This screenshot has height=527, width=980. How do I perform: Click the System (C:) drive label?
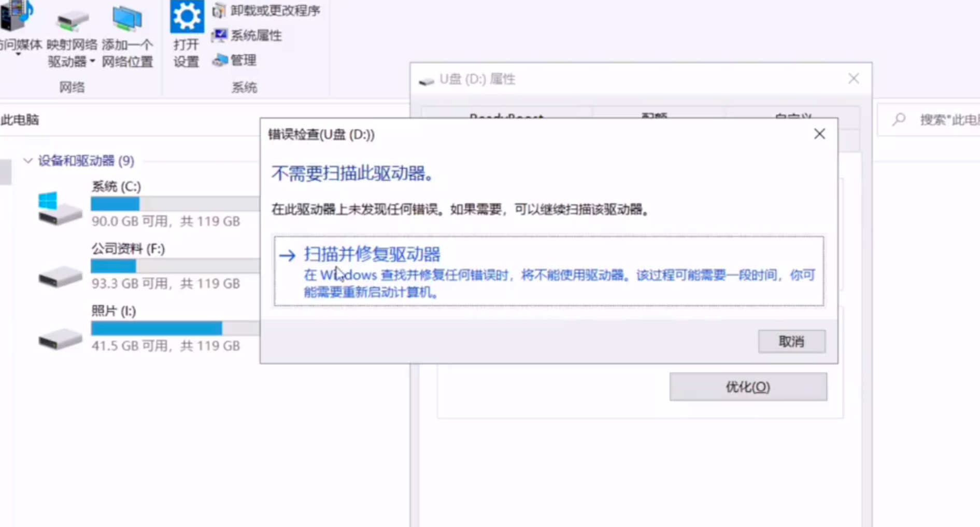[x=116, y=187]
